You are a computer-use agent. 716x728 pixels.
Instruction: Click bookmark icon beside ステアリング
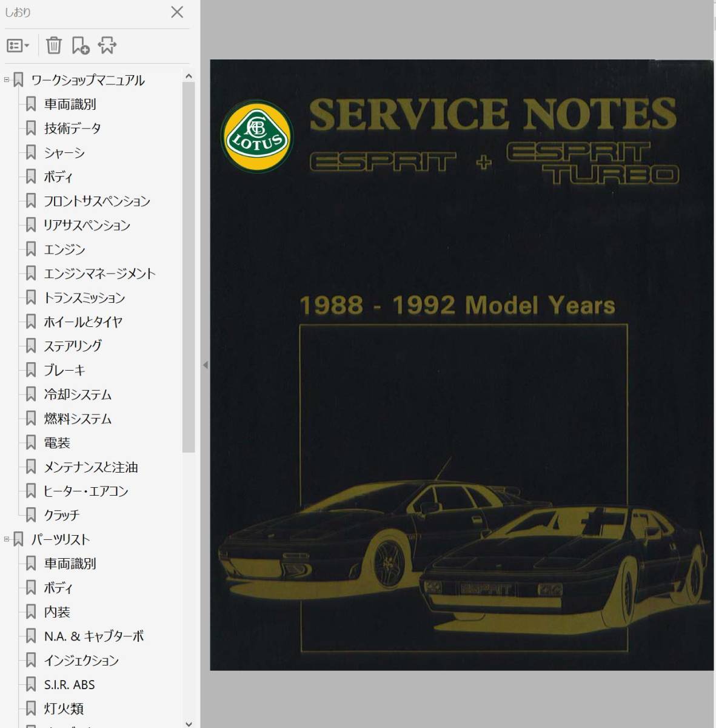(x=31, y=346)
